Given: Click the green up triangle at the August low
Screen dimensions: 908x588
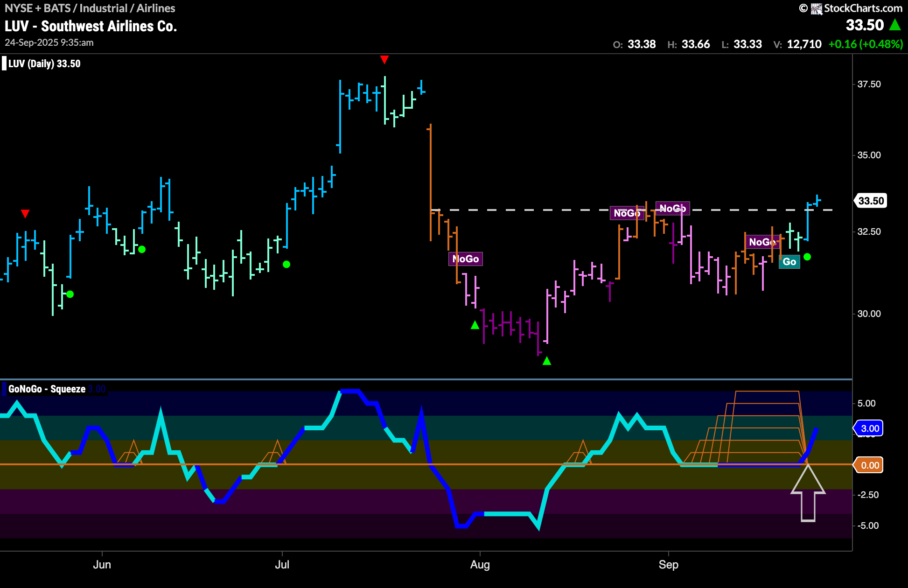Looking at the screenshot, I should pos(547,361).
